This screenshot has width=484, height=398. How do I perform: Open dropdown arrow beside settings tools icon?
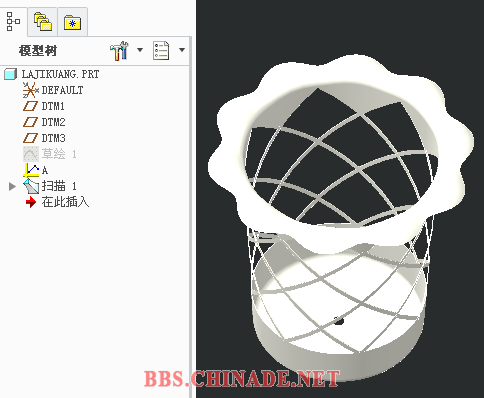(x=140, y=50)
